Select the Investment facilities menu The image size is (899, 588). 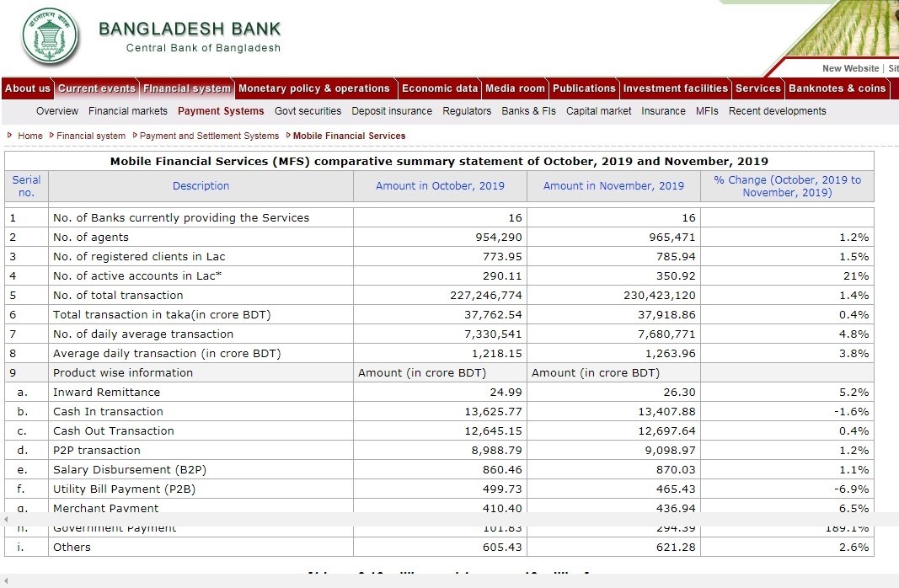point(675,88)
